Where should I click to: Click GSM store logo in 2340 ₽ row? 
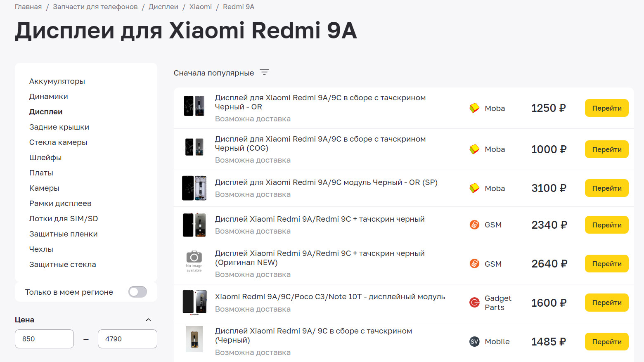point(474,225)
